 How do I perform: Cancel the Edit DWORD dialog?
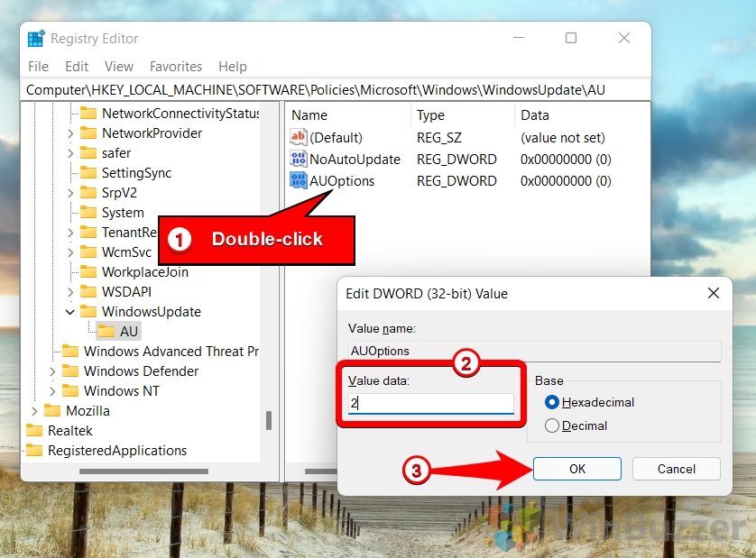click(676, 469)
